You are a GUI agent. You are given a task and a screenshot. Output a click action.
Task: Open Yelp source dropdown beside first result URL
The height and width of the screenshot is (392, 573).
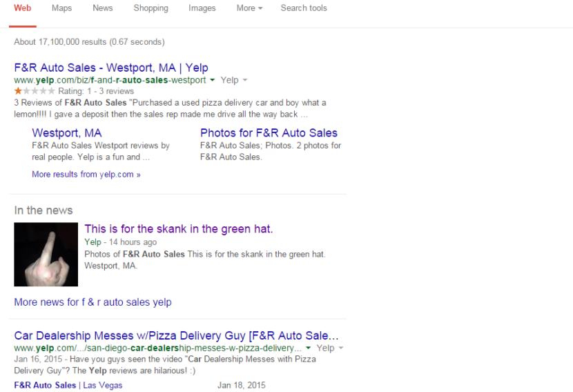(234, 80)
